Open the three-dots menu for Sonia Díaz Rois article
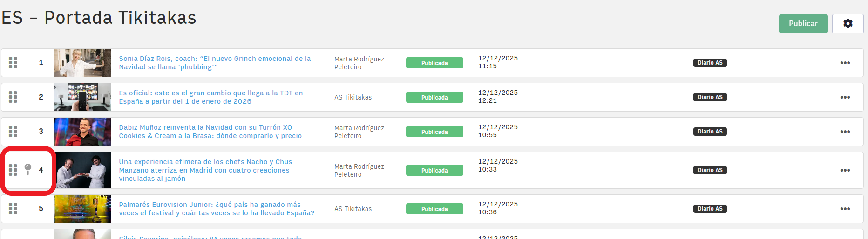 point(845,63)
